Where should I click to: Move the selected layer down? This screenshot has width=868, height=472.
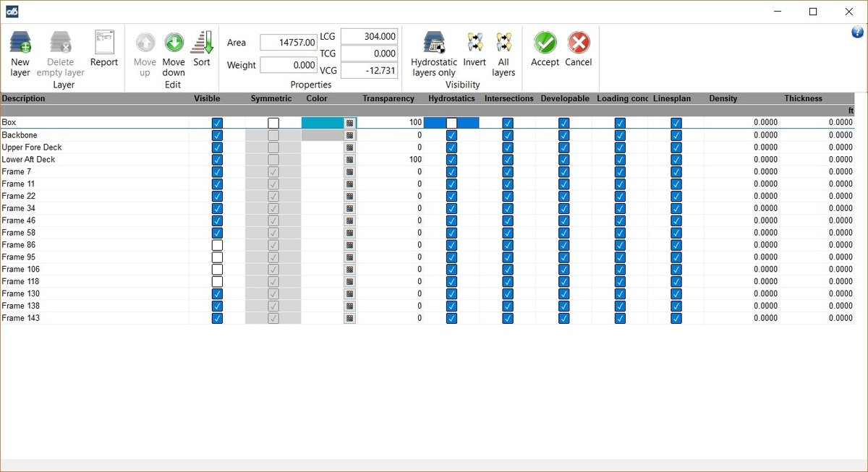point(174,43)
